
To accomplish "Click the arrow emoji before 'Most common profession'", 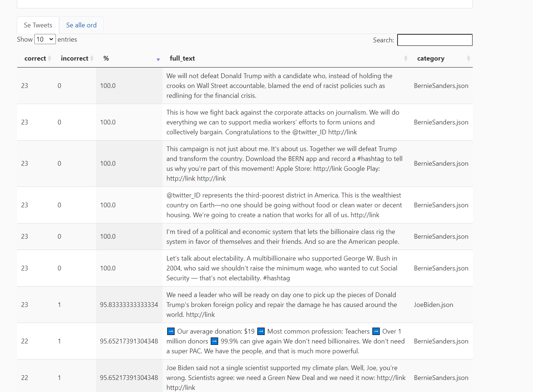I will click(x=261, y=331).
